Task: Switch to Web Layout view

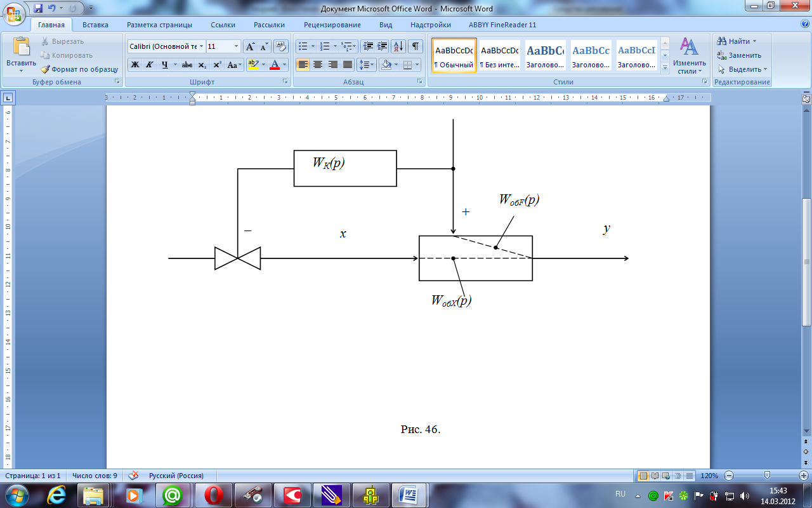Action: pyautogui.click(x=665, y=476)
